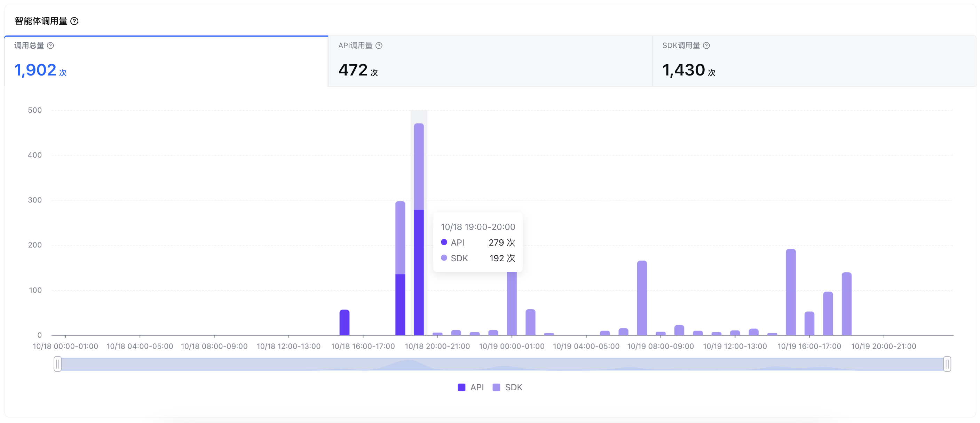Click the 1,902 次 total value
980x423 pixels.
click(x=40, y=70)
